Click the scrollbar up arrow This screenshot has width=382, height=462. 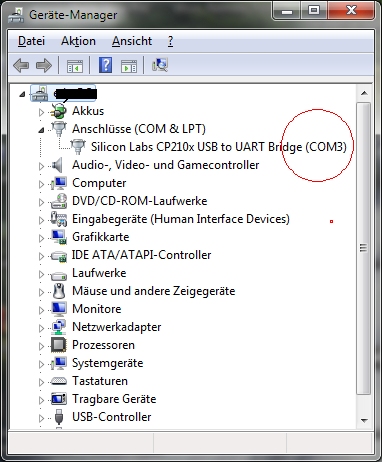pos(364,93)
